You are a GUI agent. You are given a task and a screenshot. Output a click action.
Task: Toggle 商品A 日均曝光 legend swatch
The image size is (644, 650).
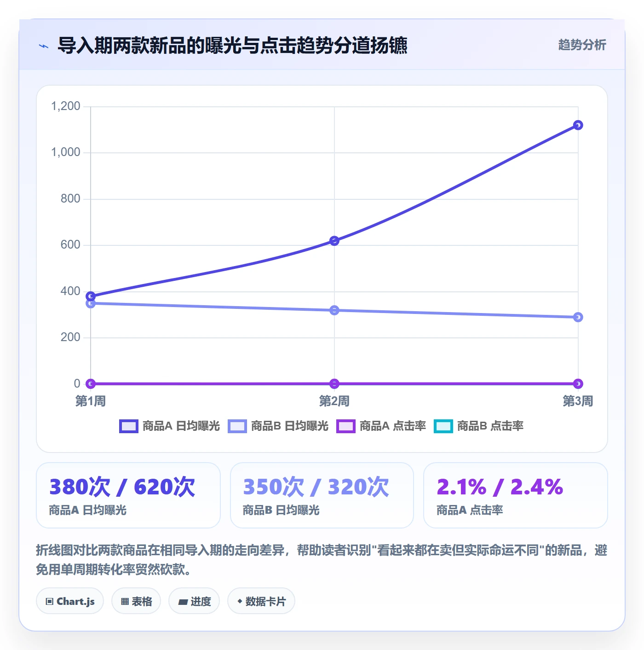128,426
